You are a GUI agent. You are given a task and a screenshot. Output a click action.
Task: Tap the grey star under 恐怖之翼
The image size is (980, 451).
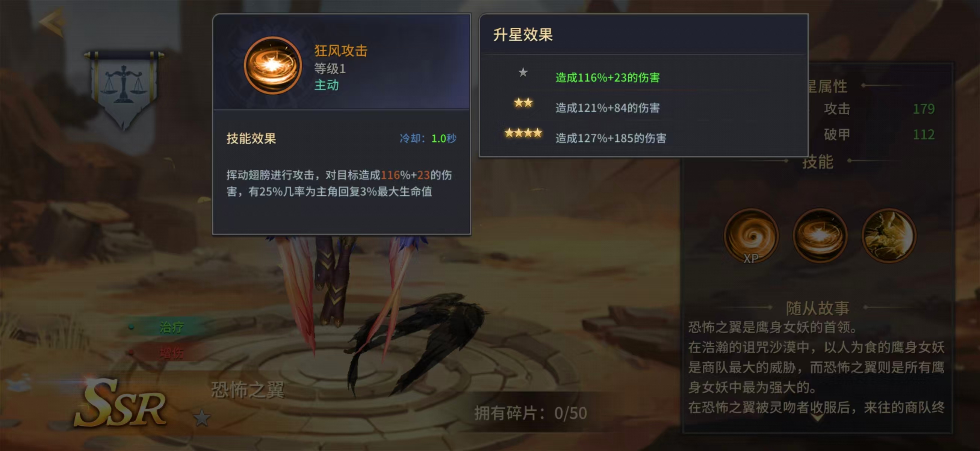tap(202, 418)
